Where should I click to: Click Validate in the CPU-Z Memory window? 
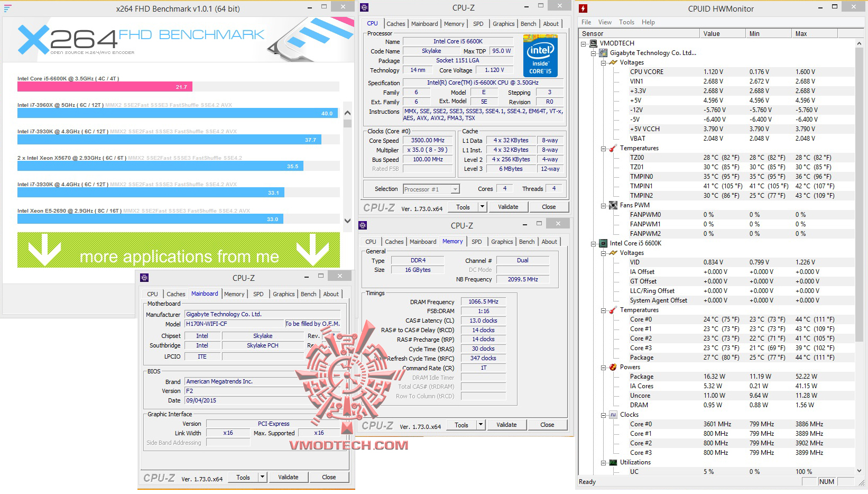[x=506, y=425]
